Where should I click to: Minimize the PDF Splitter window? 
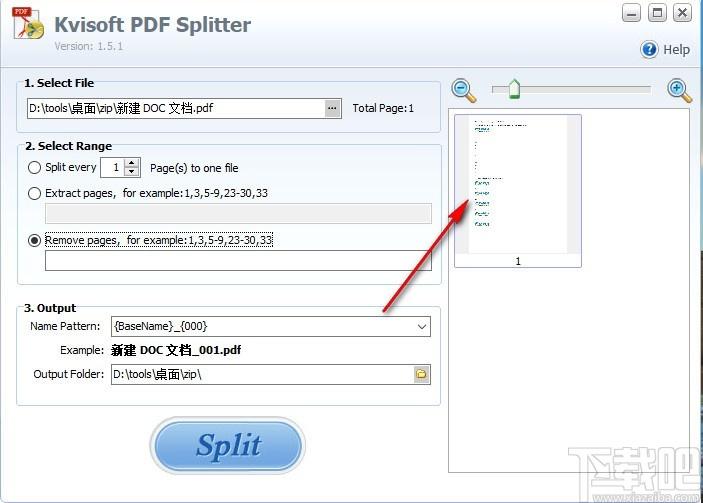tap(631, 13)
